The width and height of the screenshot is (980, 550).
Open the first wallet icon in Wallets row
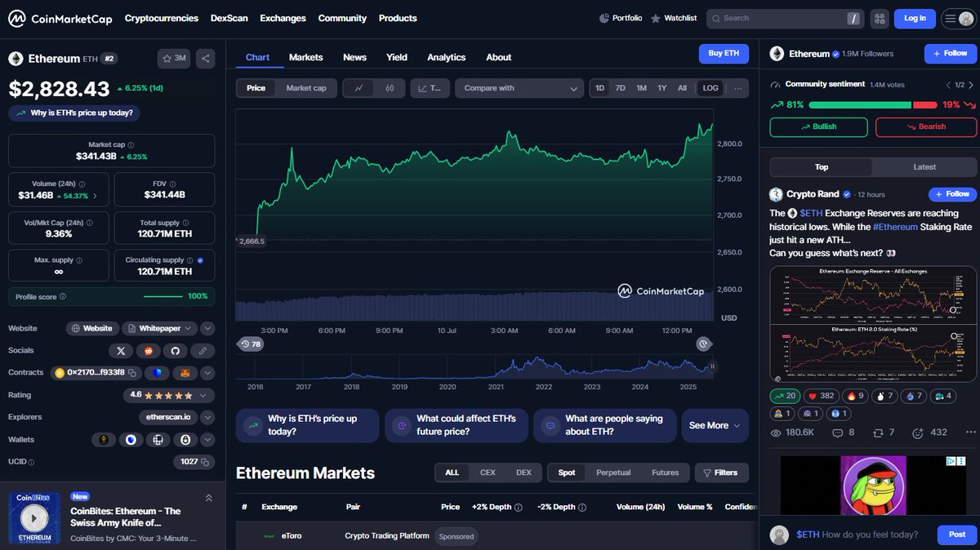click(104, 440)
